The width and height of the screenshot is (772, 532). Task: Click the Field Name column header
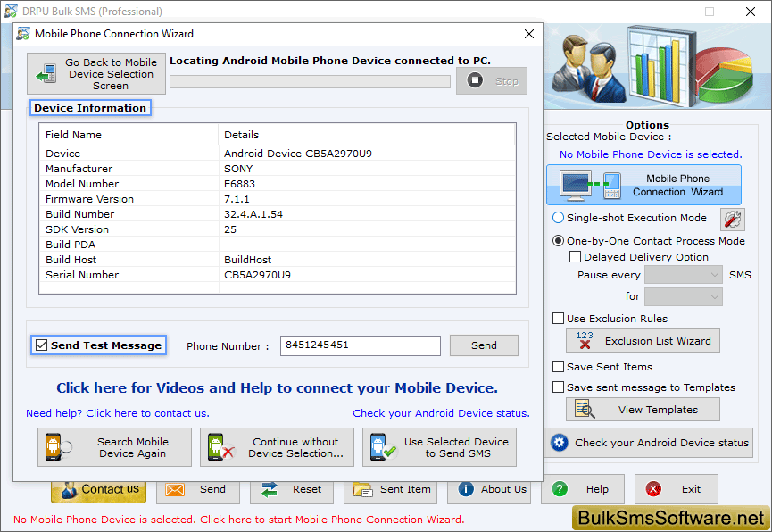click(129, 135)
